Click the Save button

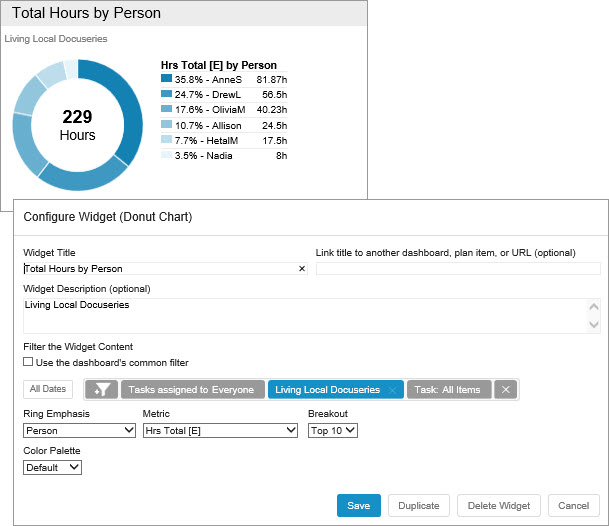click(x=358, y=506)
